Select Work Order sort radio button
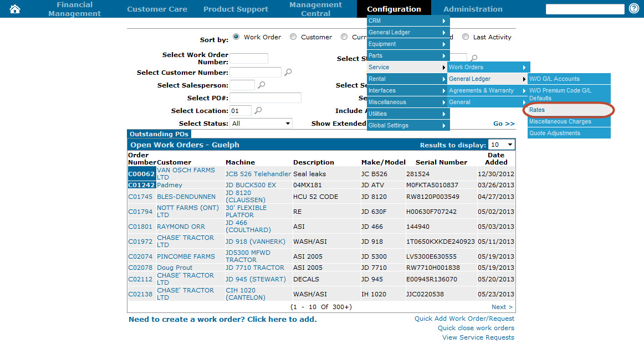The height and width of the screenshot is (344, 644). [x=236, y=37]
